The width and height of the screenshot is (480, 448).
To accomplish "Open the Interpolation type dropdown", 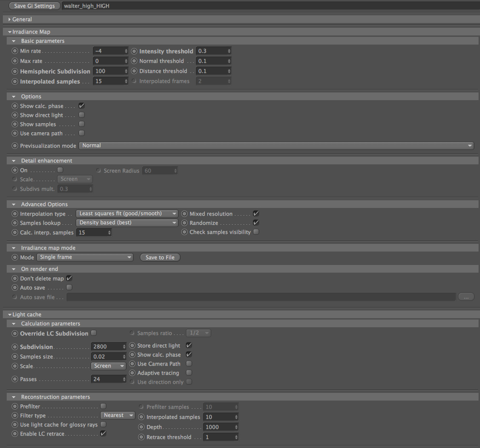I will pyautogui.click(x=127, y=213).
